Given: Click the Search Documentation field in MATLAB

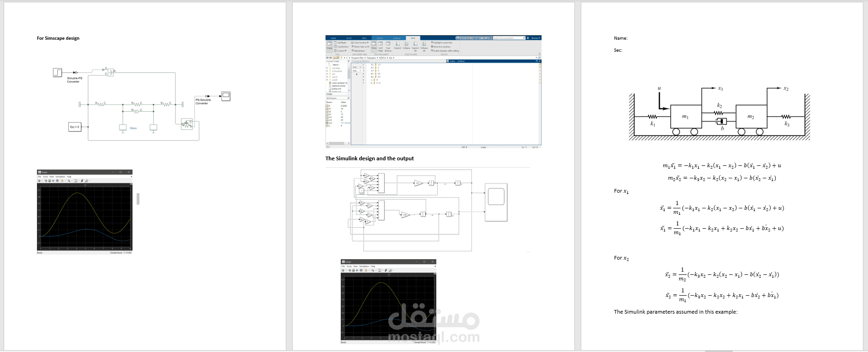Looking at the screenshot, I should 509,38.
